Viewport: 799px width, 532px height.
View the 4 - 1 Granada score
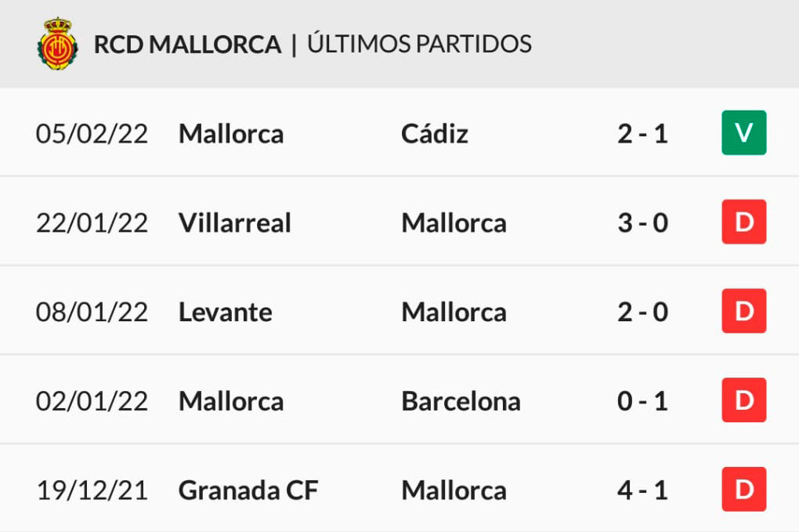[642, 490]
